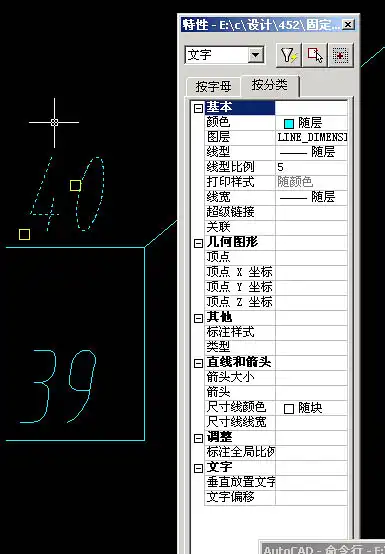Collapse the 直线和箭头 category

tap(199, 363)
